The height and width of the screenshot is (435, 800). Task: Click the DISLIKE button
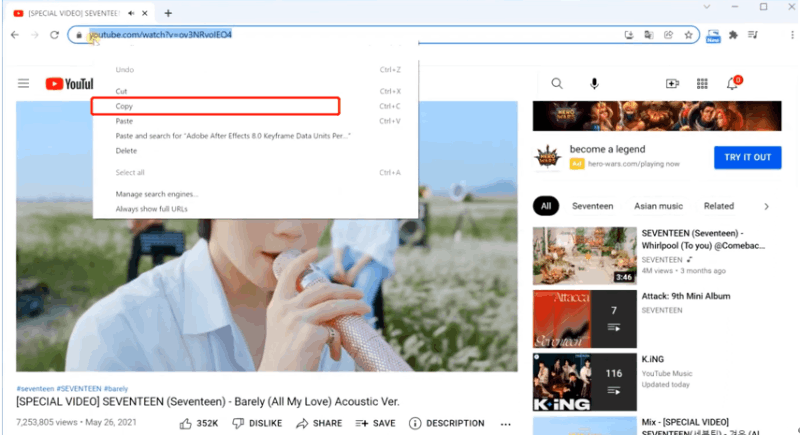tap(257, 423)
